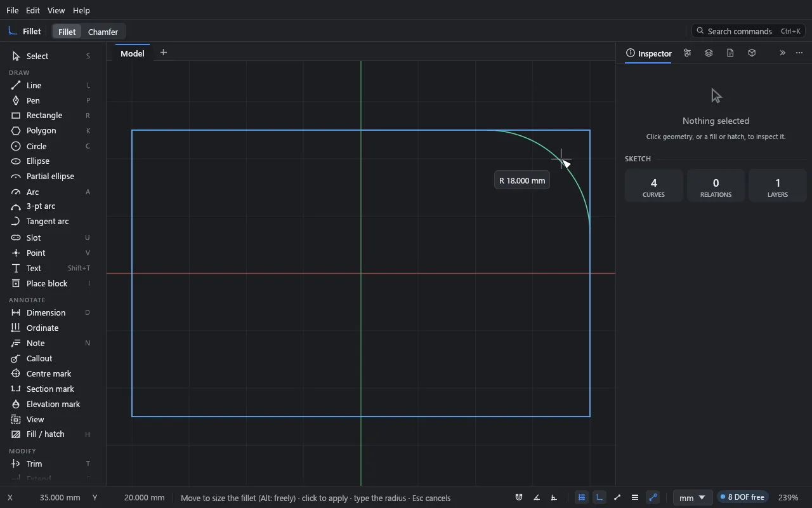Open the View menu
812x508 pixels.
(x=56, y=10)
